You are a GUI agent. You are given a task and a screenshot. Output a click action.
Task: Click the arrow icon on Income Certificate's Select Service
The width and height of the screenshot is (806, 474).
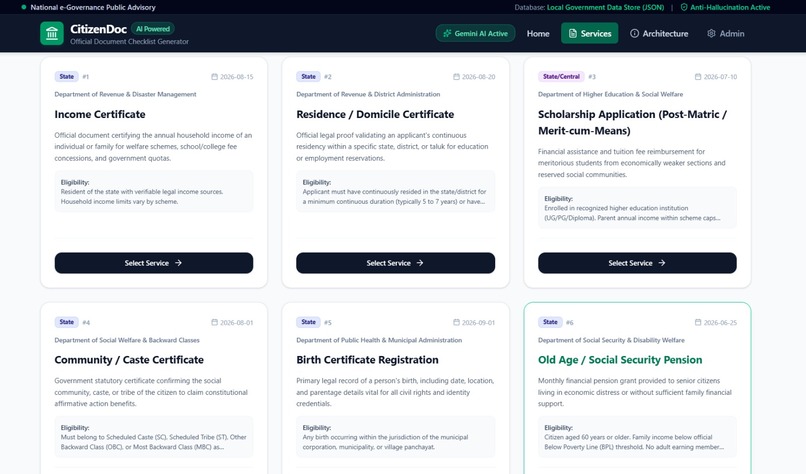tap(178, 263)
